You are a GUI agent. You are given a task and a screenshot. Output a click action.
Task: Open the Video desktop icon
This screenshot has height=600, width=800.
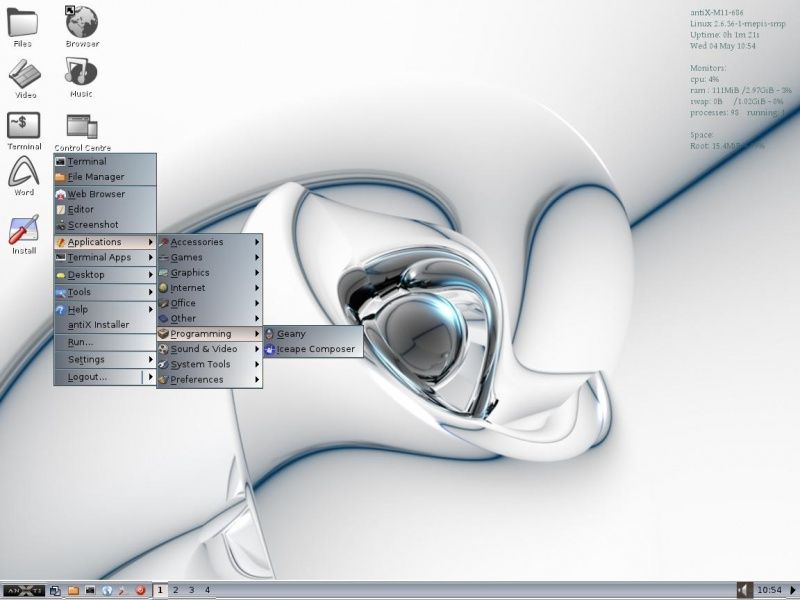pyautogui.click(x=22, y=75)
